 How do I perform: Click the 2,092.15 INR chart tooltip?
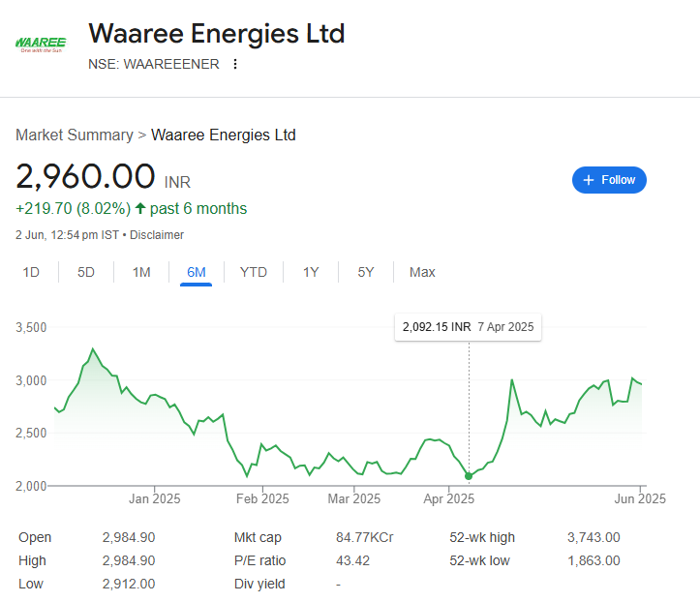click(x=468, y=327)
